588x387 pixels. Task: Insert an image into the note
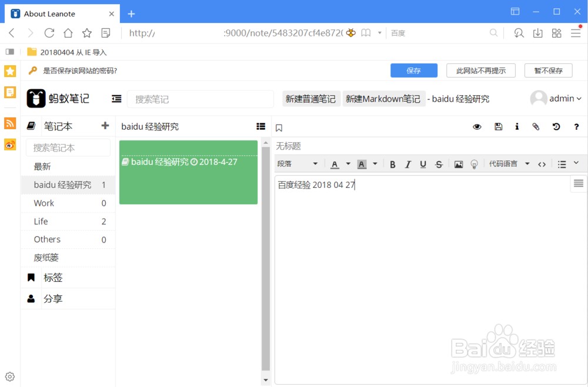click(x=458, y=164)
